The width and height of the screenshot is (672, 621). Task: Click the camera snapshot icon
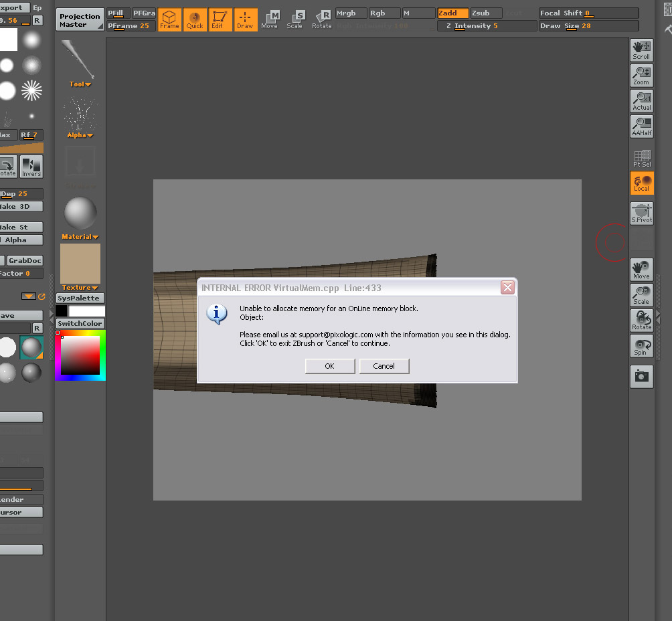(642, 377)
